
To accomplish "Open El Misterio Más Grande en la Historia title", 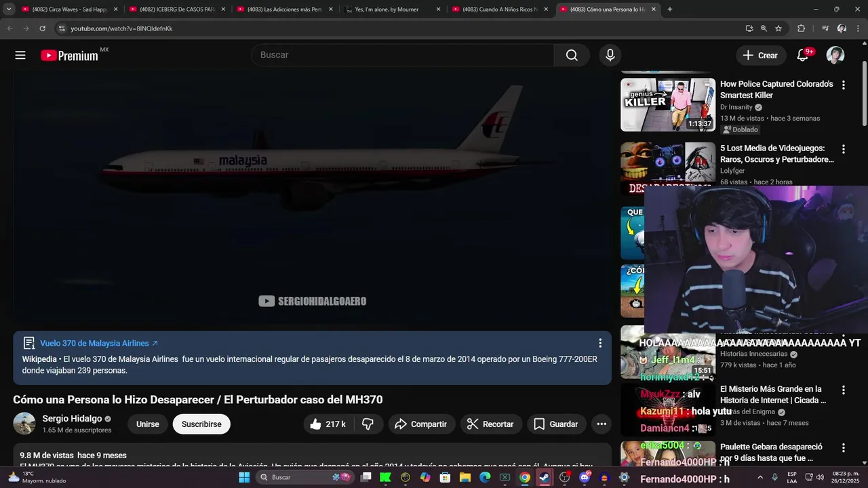I will [x=773, y=394].
